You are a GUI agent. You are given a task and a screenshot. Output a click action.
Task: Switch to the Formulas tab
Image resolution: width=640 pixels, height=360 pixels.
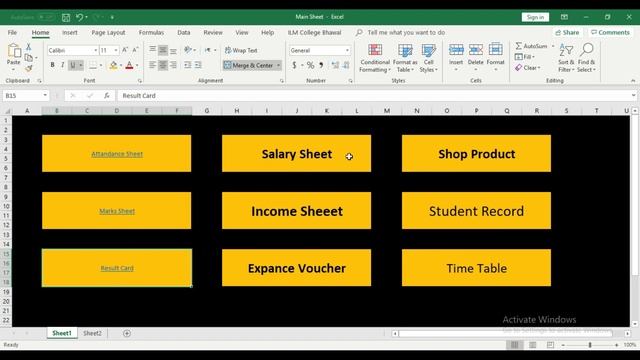pos(151,32)
